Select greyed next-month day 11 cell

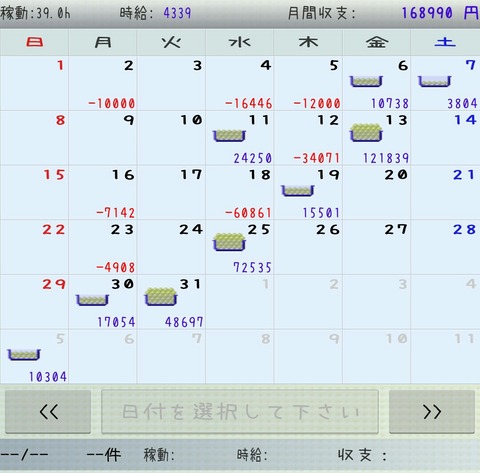click(x=445, y=356)
